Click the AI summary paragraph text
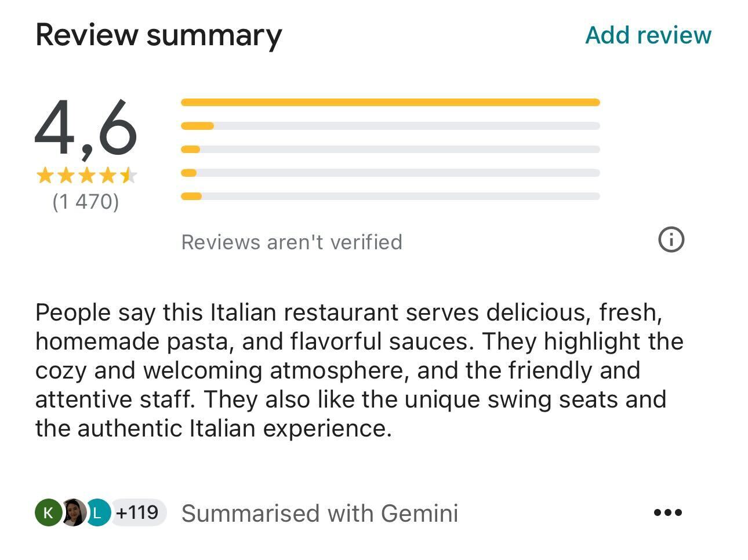Screen dimensions: 748x560 (x=360, y=370)
